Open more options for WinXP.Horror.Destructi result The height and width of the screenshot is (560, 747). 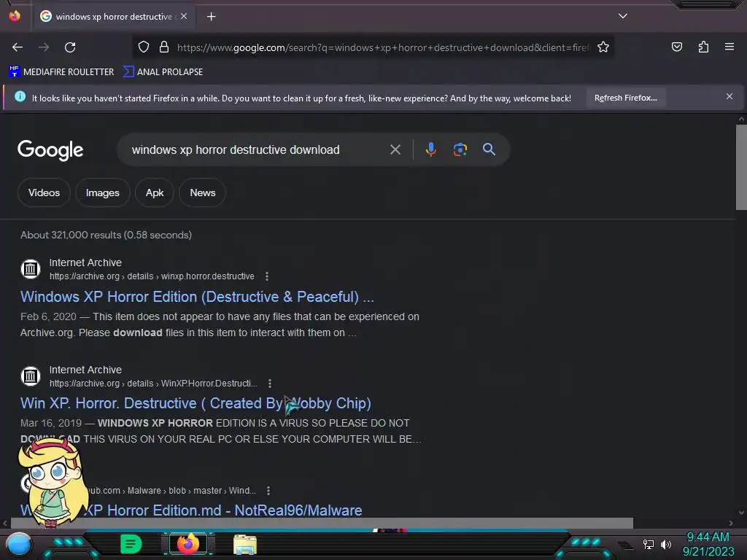(270, 384)
